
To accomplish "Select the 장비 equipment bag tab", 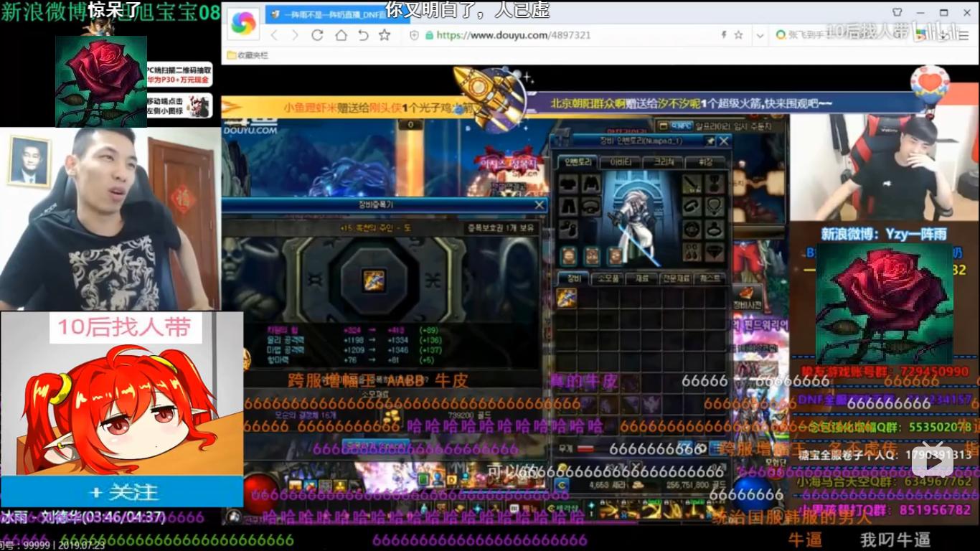I will click(x=574, y=278).
